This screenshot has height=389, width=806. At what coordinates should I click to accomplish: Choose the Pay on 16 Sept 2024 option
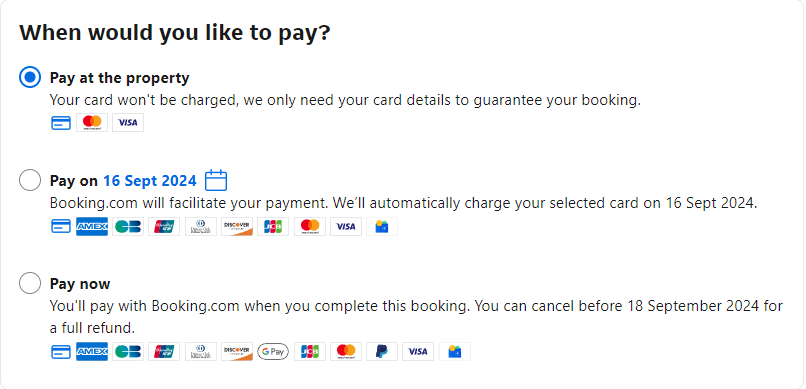coord(30,180)
